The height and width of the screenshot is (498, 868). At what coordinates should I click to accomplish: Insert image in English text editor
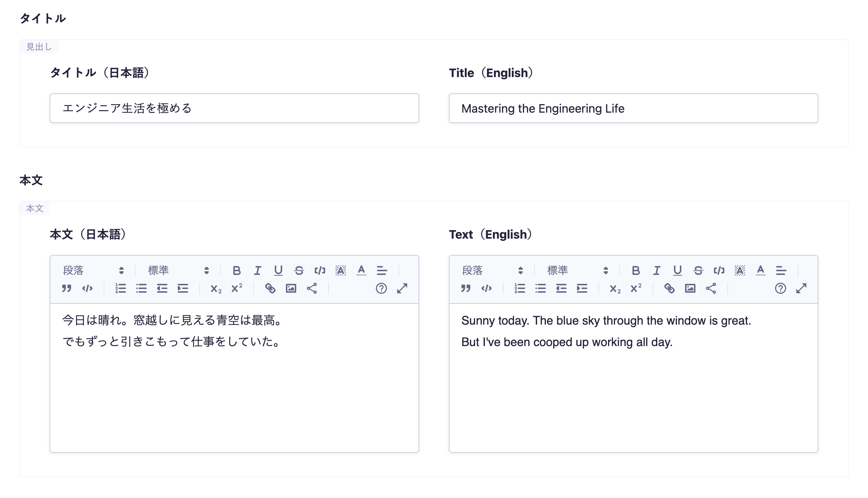pyautogui.click(x=690, y=288)
